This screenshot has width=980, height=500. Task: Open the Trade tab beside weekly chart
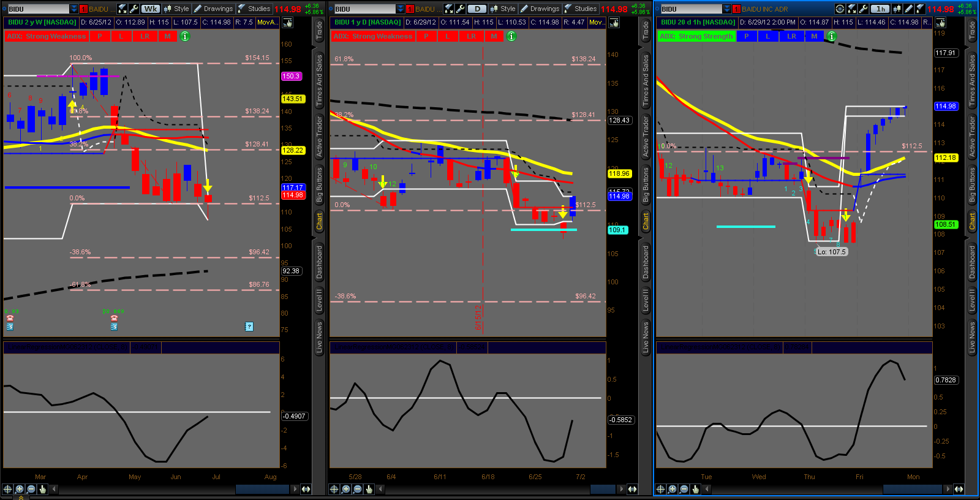[x=319, y=30]
